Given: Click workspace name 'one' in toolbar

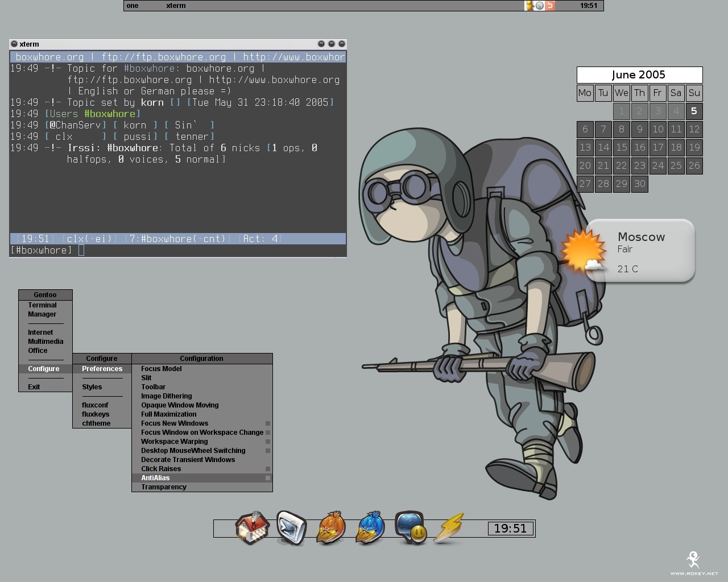Looking at the screenshot, I should 133,6.
